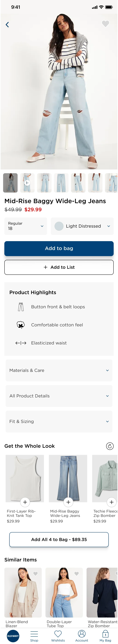
Task: Tap the Light Distressed color swatch
Action: pos(59,226)
